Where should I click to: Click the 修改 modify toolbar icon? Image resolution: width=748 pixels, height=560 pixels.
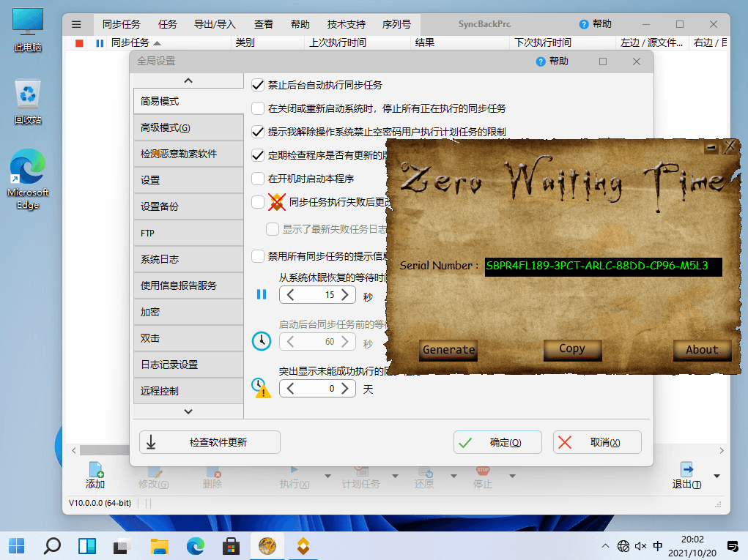154,471
